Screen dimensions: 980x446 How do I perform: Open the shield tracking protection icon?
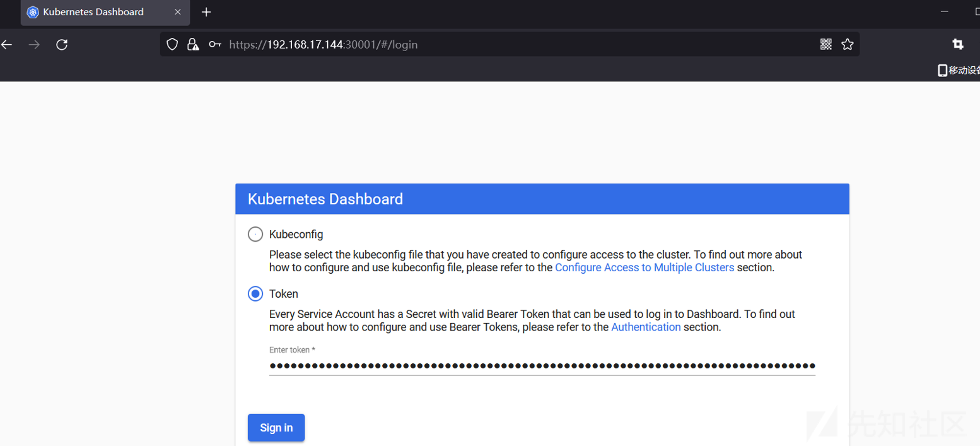click(172, 44)
